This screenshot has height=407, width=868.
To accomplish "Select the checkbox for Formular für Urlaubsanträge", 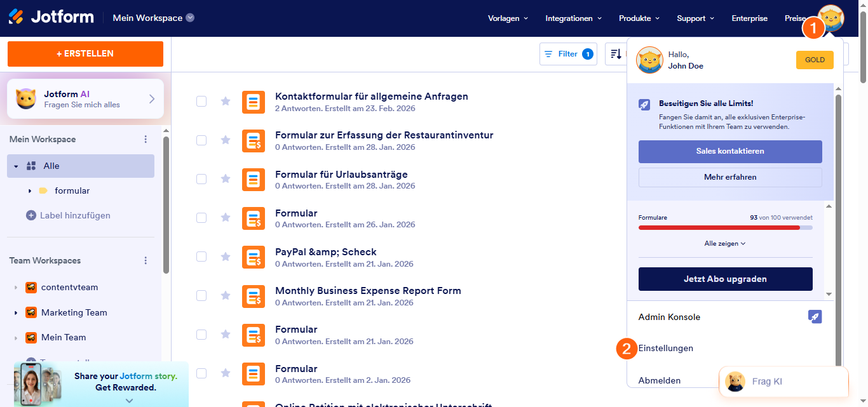I will [201, 179].
